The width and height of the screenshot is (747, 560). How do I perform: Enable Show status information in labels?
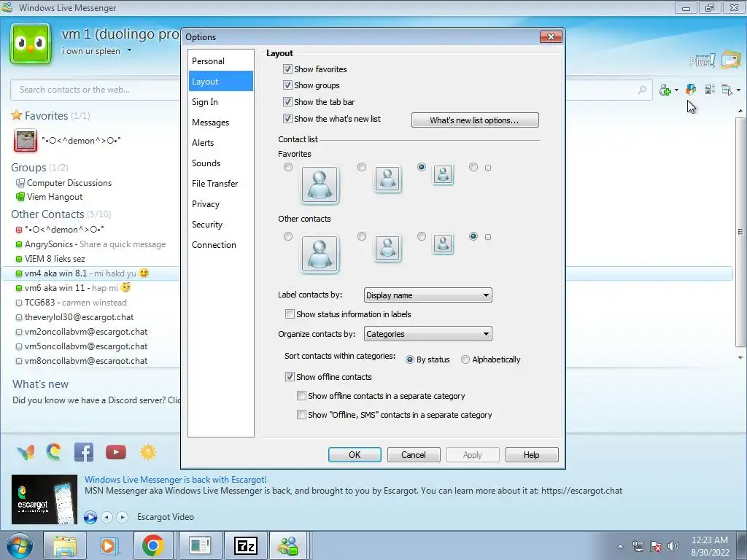[x=290, y=314]
